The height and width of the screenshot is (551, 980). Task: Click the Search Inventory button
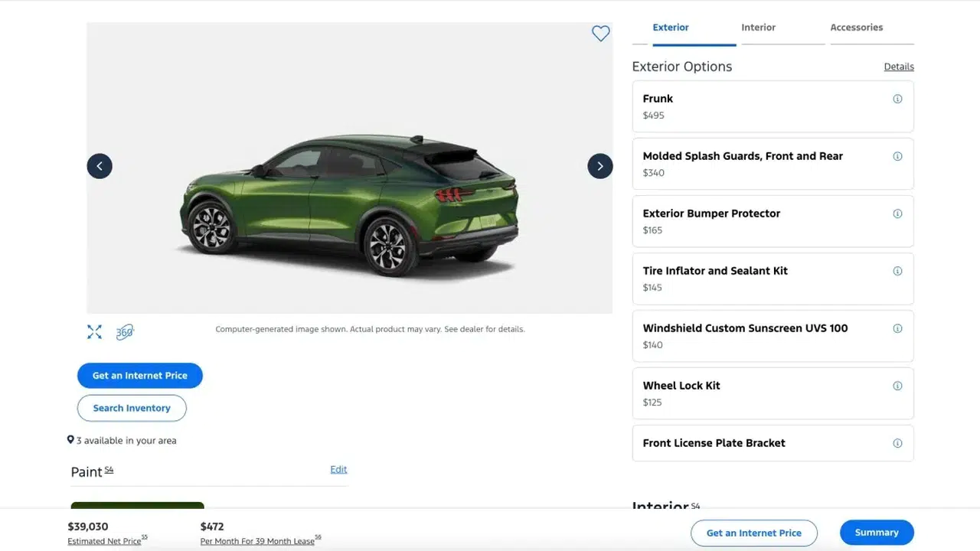[132, 408]
